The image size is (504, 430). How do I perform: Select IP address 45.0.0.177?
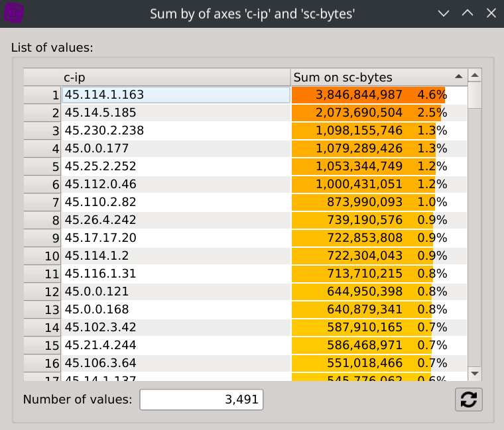[176, 148]
